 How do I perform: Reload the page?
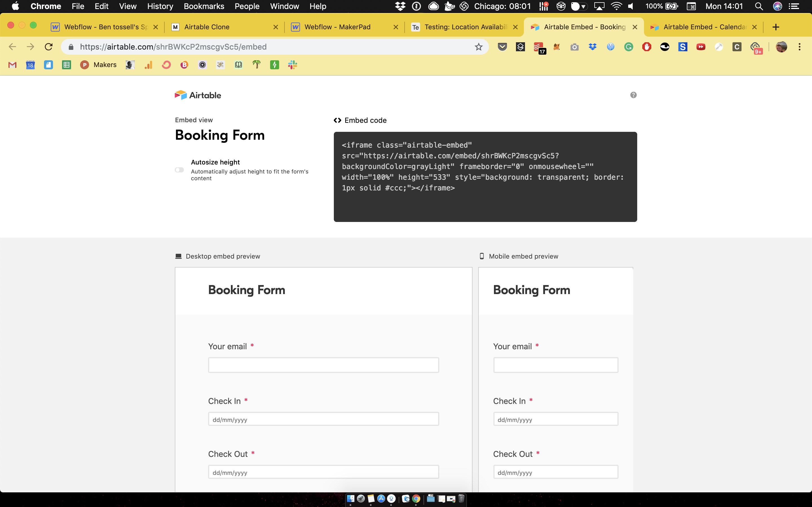pyautogui.click(x=49, y=47)
